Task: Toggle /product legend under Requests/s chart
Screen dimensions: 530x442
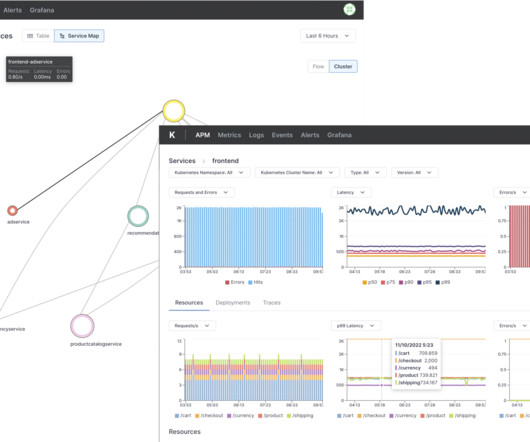Action: point(270,416)
